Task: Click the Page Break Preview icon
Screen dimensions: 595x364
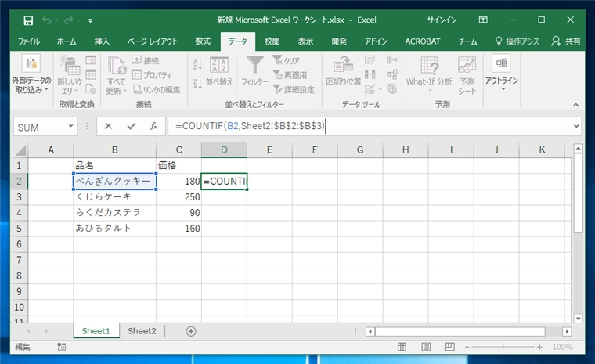Action: [449, 347]
